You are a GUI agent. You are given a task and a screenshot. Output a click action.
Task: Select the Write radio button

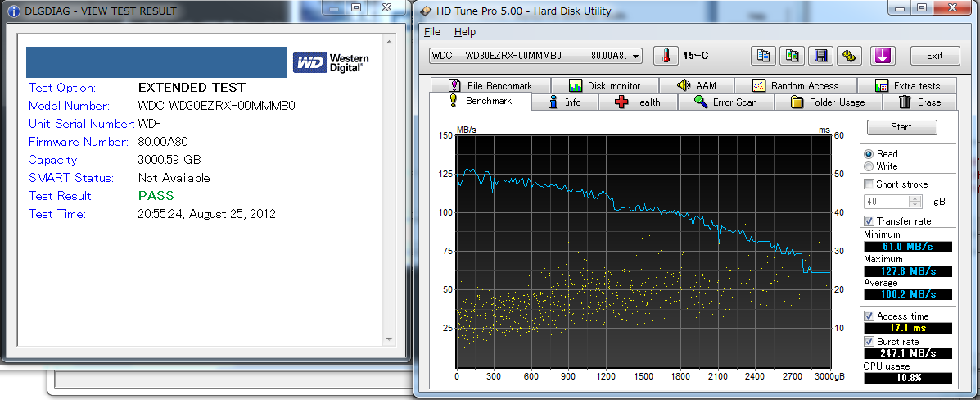[868, 166]
